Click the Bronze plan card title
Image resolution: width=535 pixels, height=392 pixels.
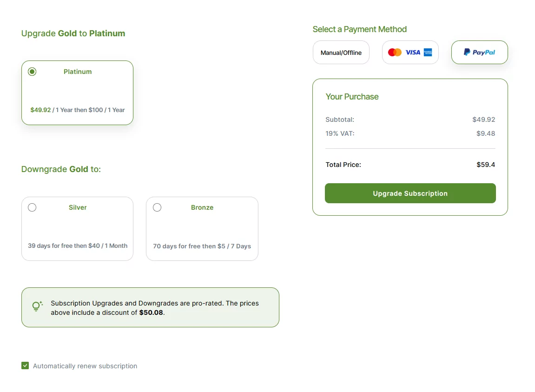[202, 207]
